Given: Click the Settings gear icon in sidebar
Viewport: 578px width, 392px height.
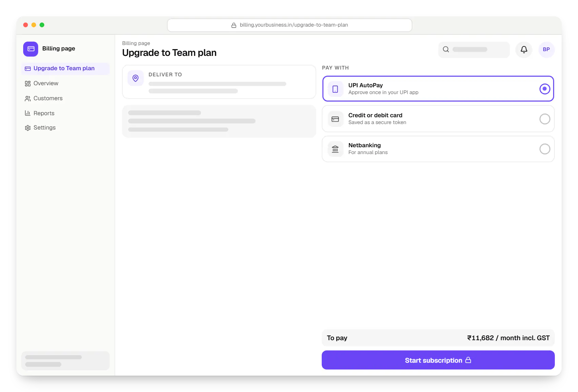Looking at the screenshot, I should pyautogui.click(x=28, y=128).
